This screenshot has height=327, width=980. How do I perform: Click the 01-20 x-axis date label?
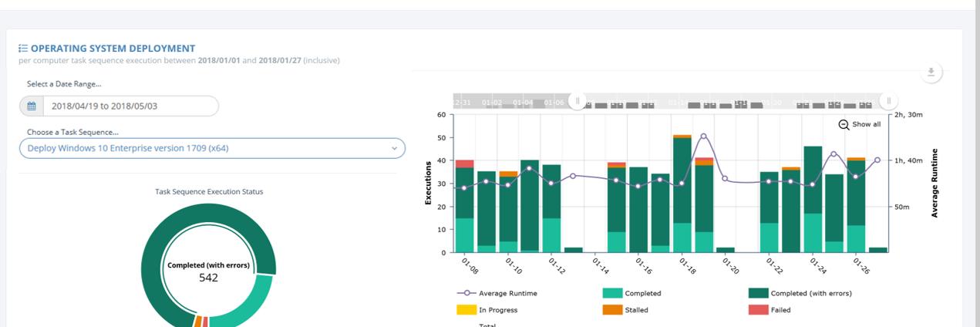point(730,265)
